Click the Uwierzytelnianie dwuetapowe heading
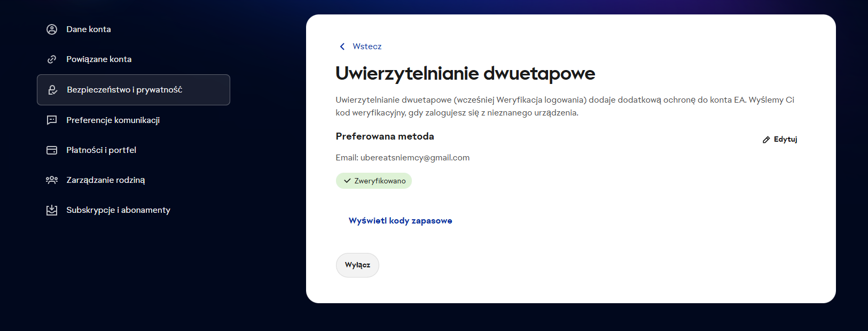This screenshot has width=868, height=331. point(465,74)
